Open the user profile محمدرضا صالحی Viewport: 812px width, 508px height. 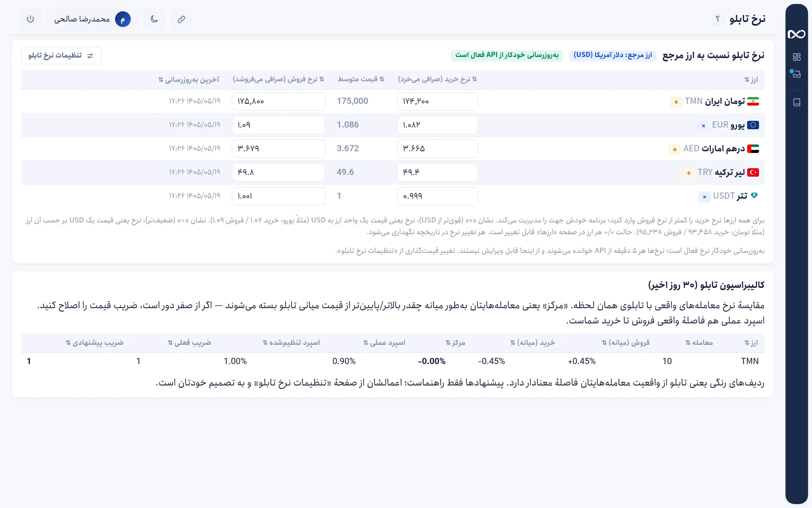pos(92,19)
